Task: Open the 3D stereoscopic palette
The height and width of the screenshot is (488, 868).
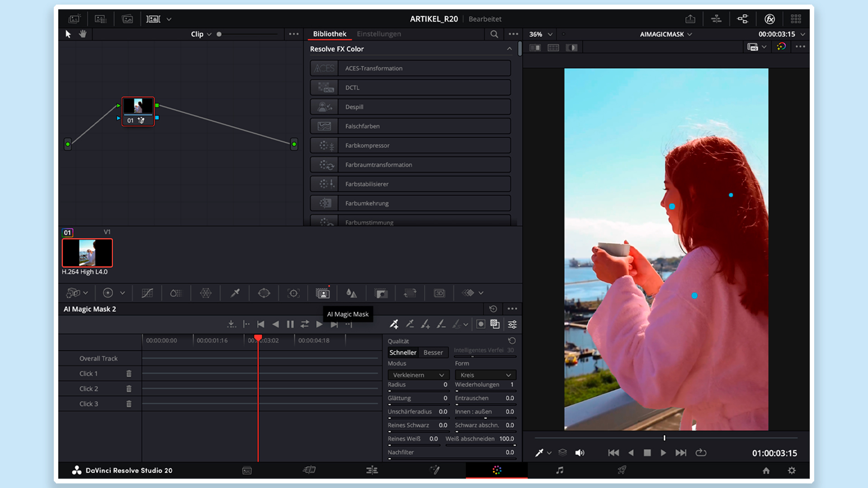Action: (x=439, y=293)
